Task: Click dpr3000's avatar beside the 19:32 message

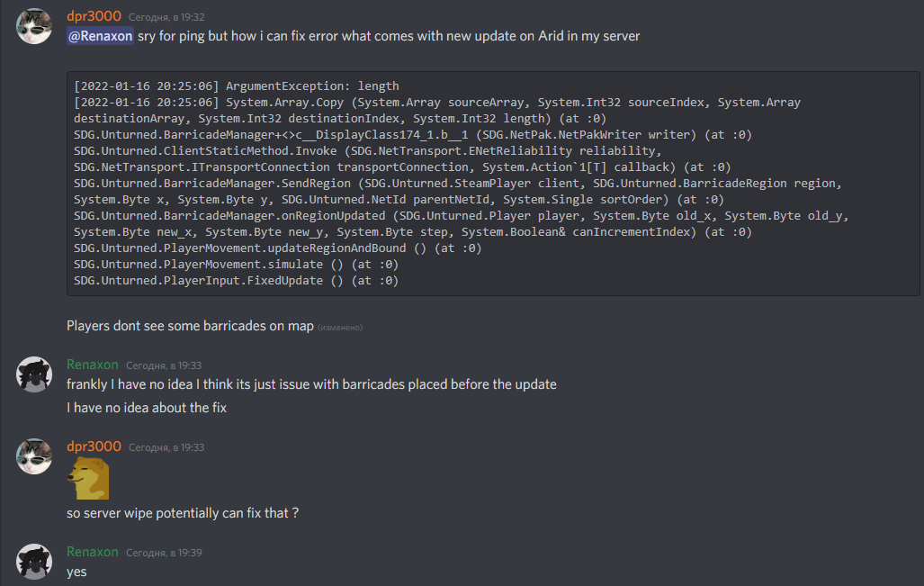Action: click(34, 26)
